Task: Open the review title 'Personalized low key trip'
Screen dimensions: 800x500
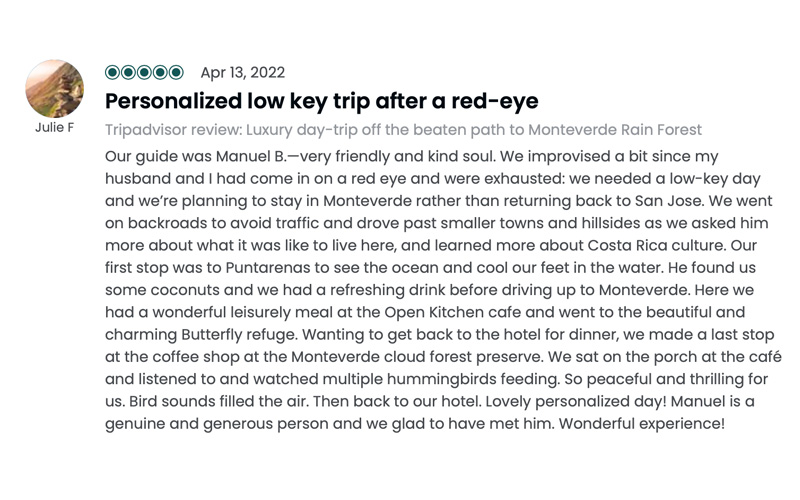Action: (x=321, y=101)
